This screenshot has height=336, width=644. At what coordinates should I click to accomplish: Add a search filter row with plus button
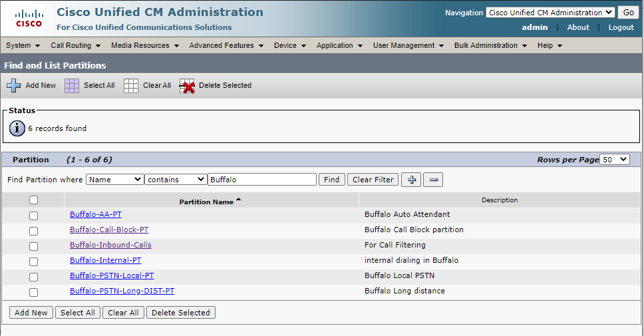pos(411,180)
